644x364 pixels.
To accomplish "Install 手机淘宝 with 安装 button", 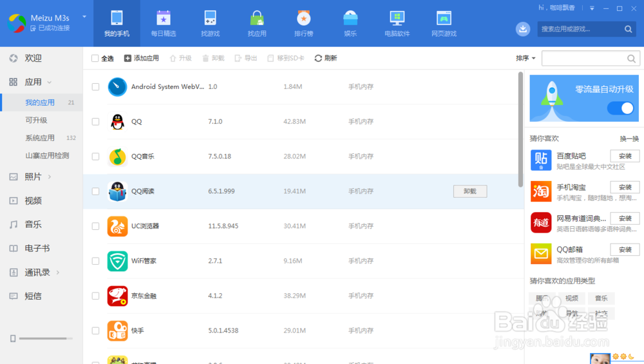I will click(x=625, y=187).
